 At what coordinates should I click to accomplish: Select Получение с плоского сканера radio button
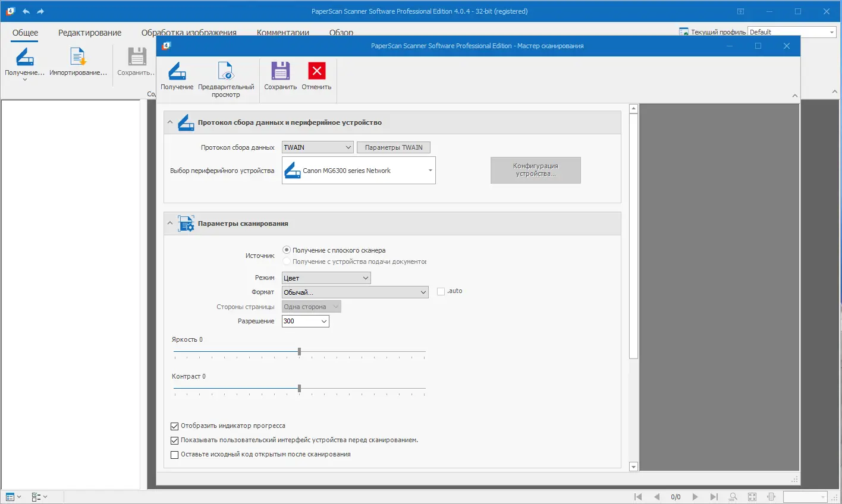[287, 250]
